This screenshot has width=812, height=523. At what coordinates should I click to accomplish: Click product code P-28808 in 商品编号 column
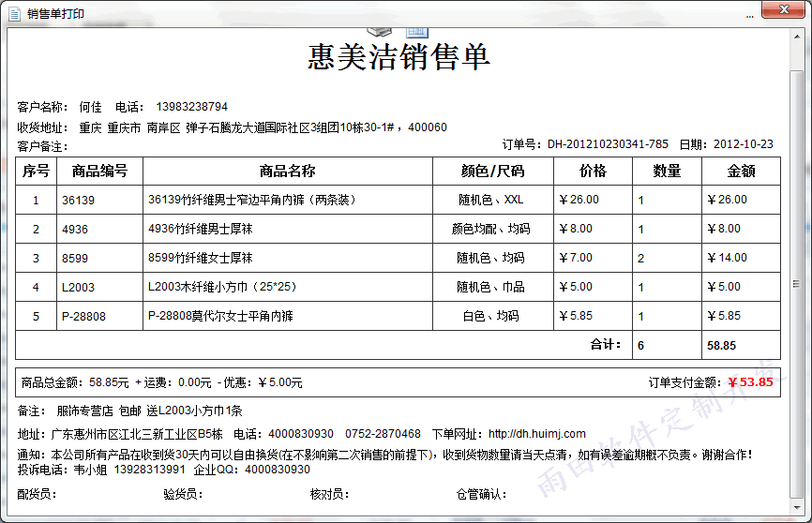tap(83, 317)
